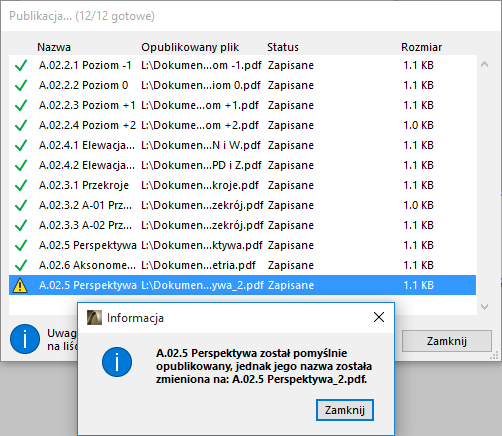Viewport: 502px width, 436px height.
Task: Click file path L:\Dokumen...kroje.pdf
Action: click(x=200, y=185)
